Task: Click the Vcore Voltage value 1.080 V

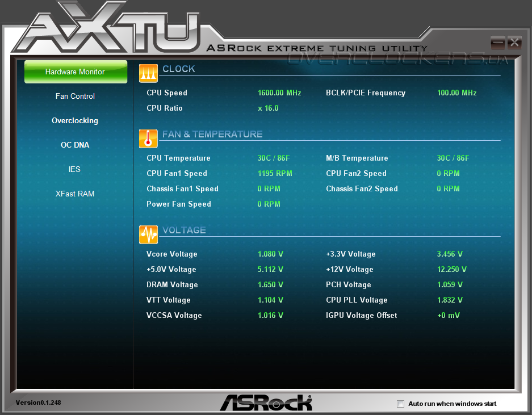Action: [x=270, y=254]
